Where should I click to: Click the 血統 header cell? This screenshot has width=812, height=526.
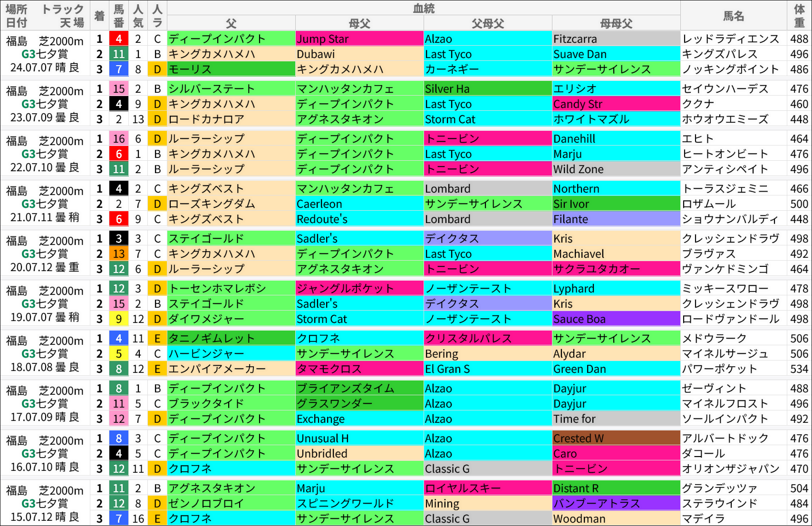tap(423, 8)
